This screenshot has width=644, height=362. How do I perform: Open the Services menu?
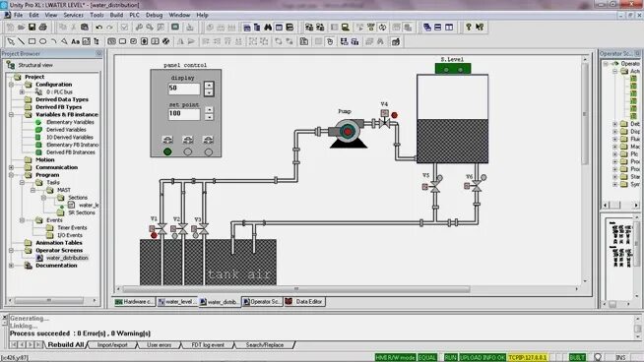pyautogui.click(x=74, y=15)
